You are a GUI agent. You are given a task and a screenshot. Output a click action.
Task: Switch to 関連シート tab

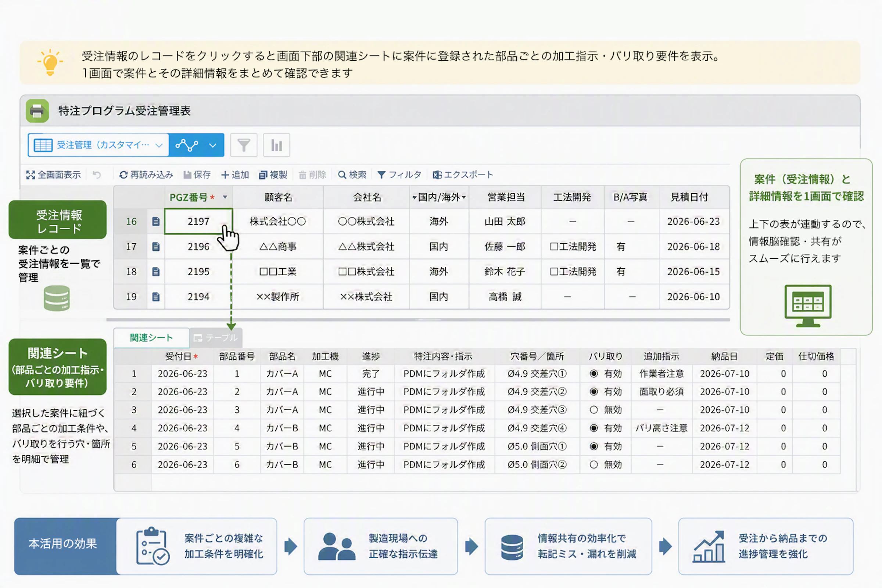pos(151,338)
